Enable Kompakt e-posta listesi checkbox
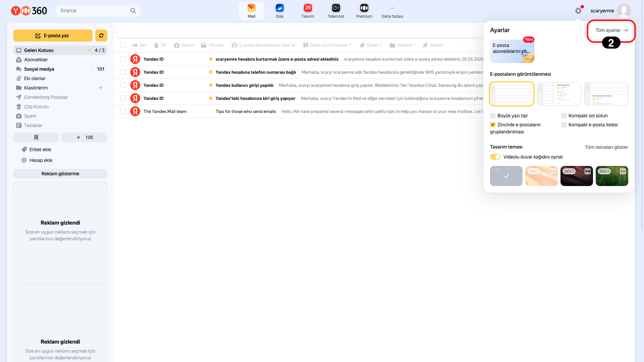The width and height of the screenshot is (644, 362). coord(564,125)
